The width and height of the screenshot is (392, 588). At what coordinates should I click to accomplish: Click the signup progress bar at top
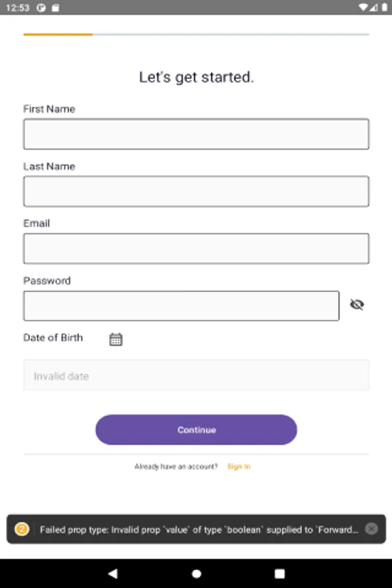click(x=196, y=34)
